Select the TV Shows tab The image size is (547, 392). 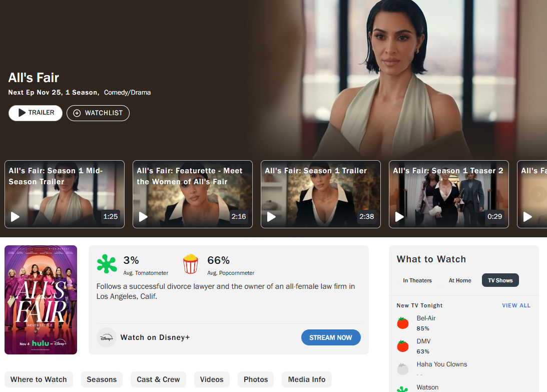[500, 280]
